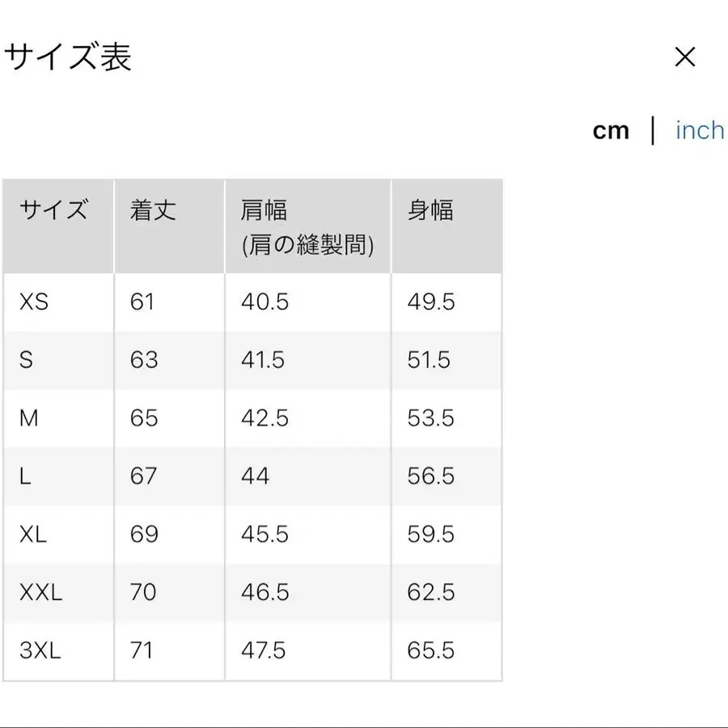Select the M size row
The height and width of the screenshot is (728, 728).
pyautogui.click(x=29, y=418)
